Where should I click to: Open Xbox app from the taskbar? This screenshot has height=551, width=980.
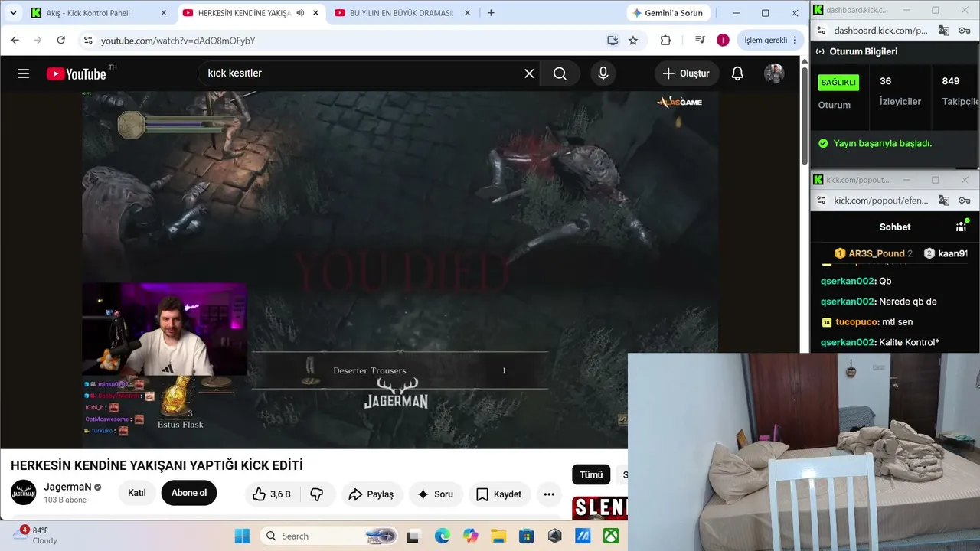point(611,536)
